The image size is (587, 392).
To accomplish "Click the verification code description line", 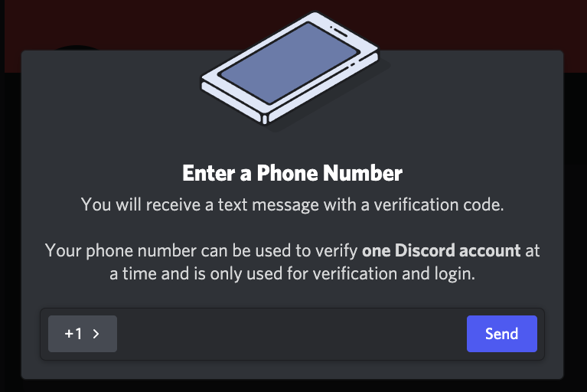I will point(292,204).
